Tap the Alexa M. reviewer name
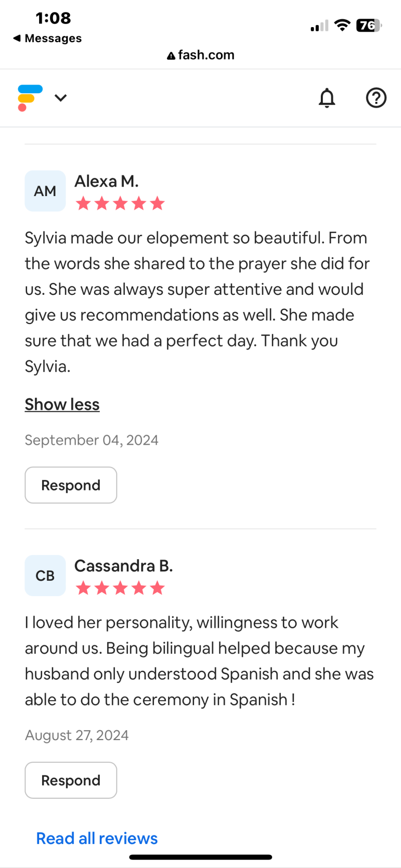Viewport: 401px width, 868px height. point(106,181)
